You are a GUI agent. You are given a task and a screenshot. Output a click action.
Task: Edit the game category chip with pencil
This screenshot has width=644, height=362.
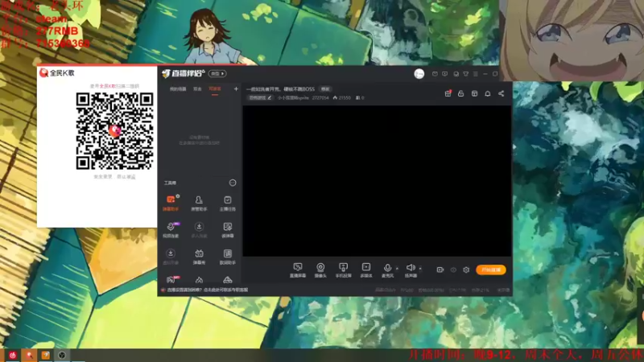pos(260,97)
